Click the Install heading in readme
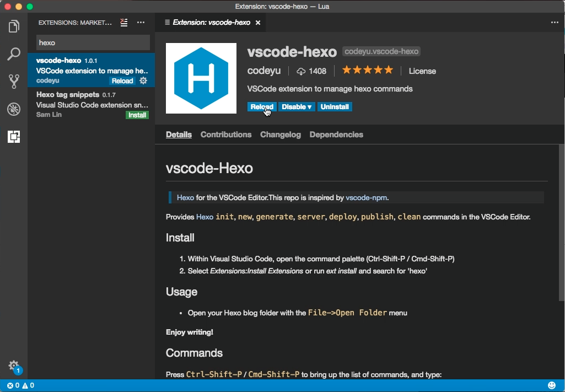Image resolution: width=565 pixels, height=392 pixels. pyautogui.click(x=180, y=238)
